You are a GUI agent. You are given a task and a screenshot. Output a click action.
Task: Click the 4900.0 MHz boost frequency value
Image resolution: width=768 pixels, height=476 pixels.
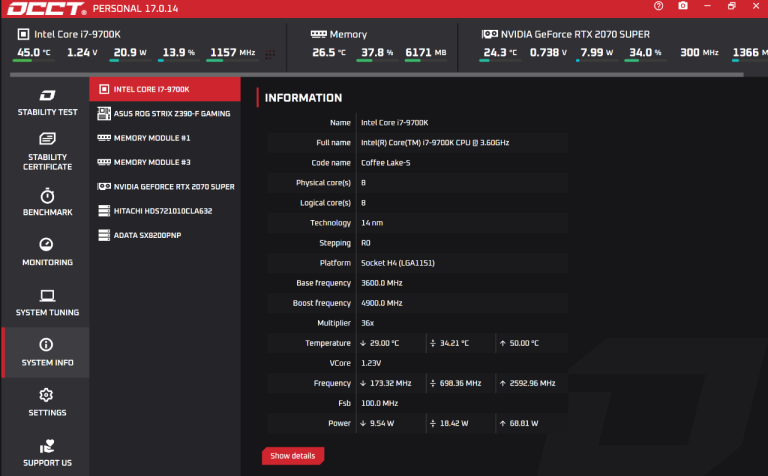pyautogui.click(x=382, y=303)
